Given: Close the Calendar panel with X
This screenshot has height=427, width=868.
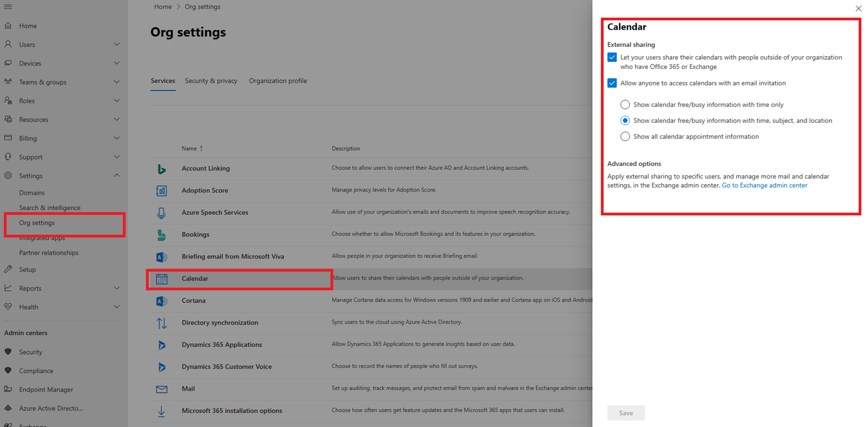Looking at the screenshot, I should coord(858,8).
